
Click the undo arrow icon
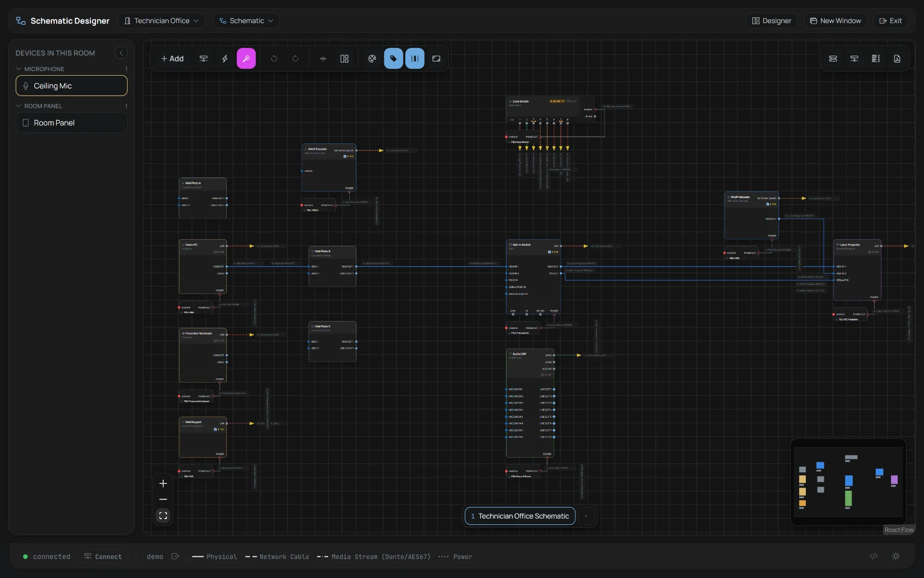tap(274, 59)
